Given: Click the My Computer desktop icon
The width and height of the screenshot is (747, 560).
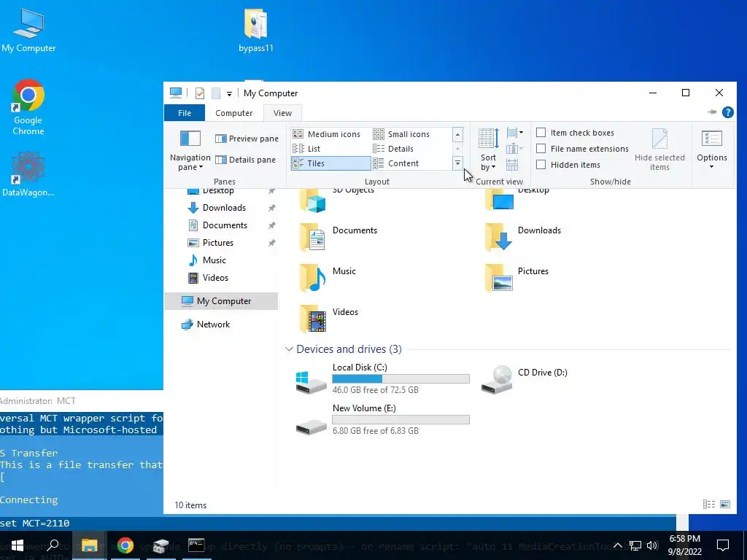Looking at the screenshot, I should pyautogui.click(x=28, y=31).
